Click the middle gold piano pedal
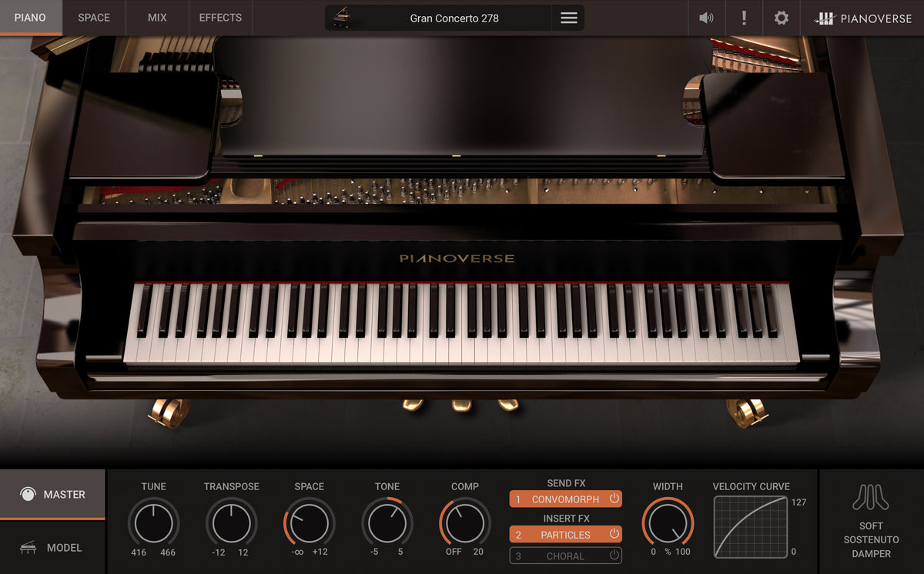The height and width of the screenshot is (574, 924). (461, 404)
